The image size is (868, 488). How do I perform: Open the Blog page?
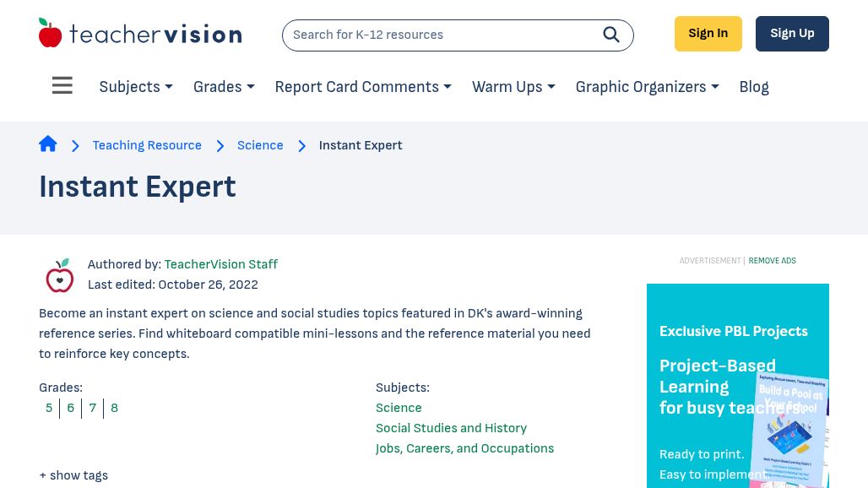pyautogui.click(x=754, y=87)
